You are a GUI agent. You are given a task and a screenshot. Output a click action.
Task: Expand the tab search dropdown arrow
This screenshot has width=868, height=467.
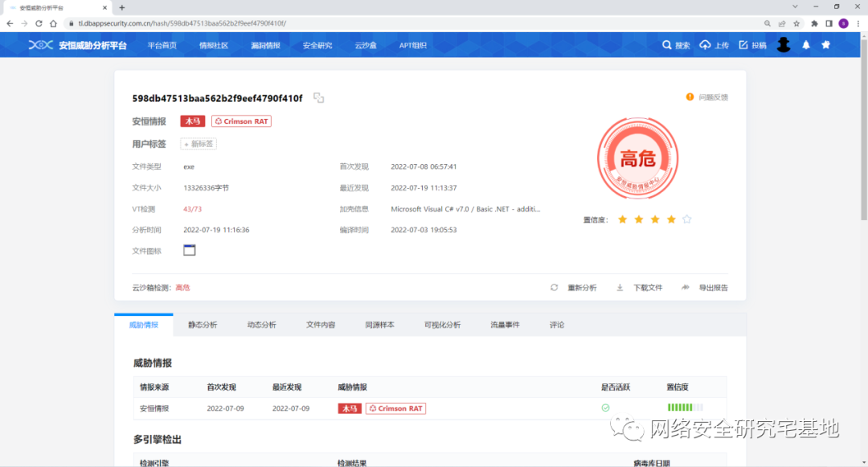[x=795, y=6]
